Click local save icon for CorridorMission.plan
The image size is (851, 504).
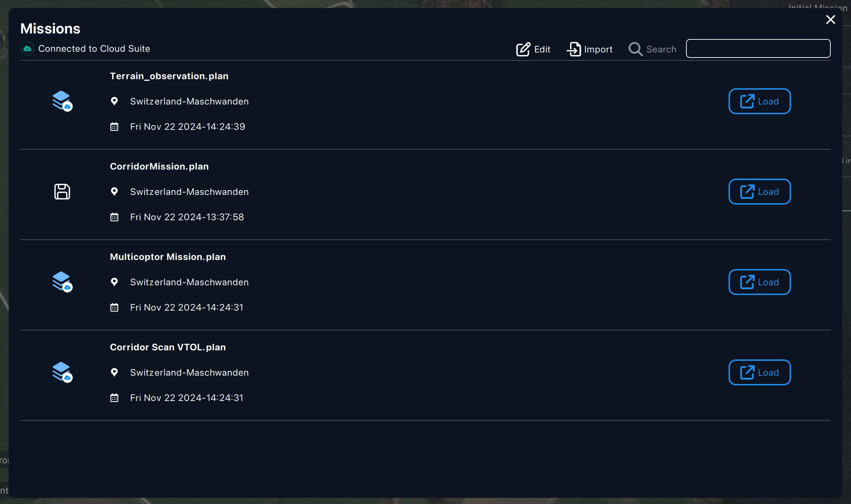(62, 192)
